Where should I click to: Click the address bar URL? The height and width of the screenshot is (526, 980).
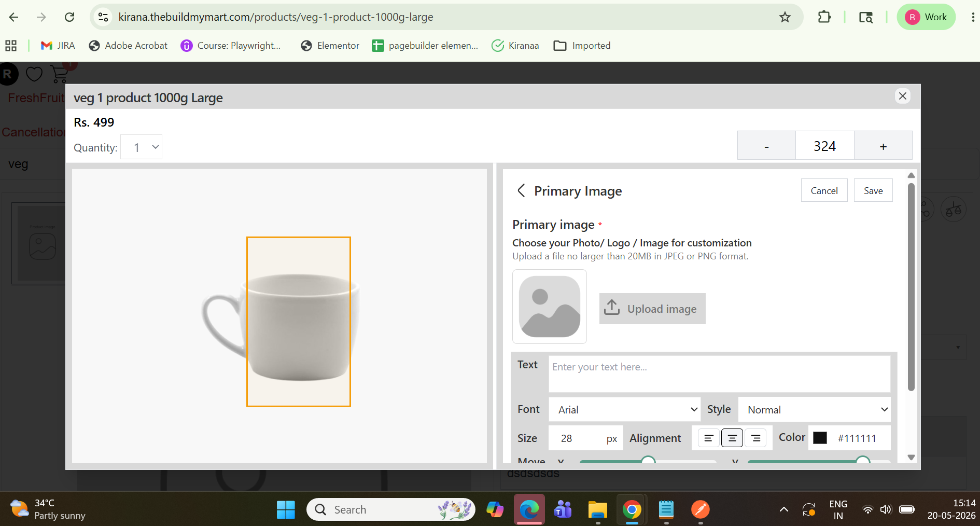(x=276, y=17)
